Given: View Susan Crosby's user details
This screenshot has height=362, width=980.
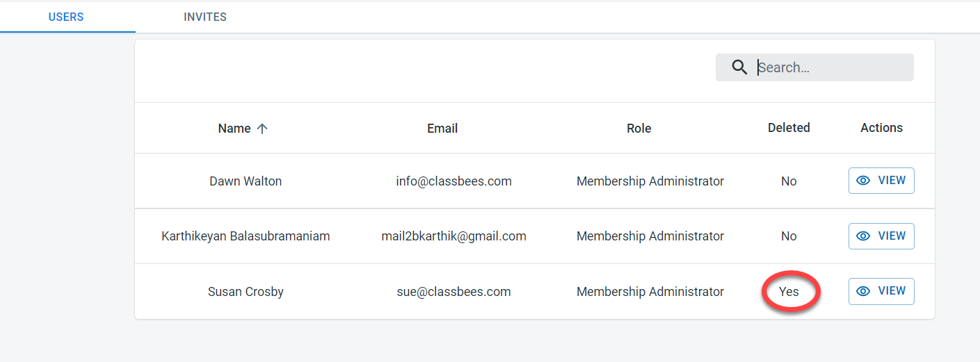Looking at the screenshot, I should [881, 292].
